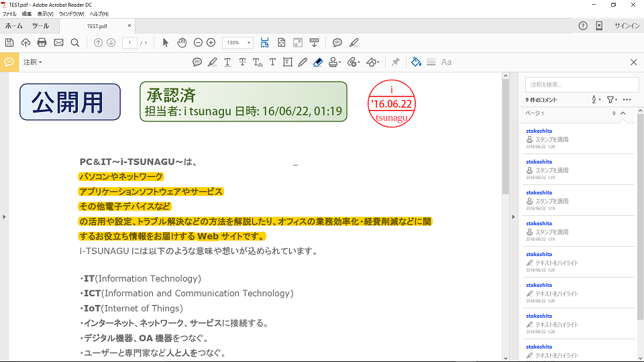Close the comment toolbar
The height and width of the screenshot is (362, 644).
click(x=634, y=62)
